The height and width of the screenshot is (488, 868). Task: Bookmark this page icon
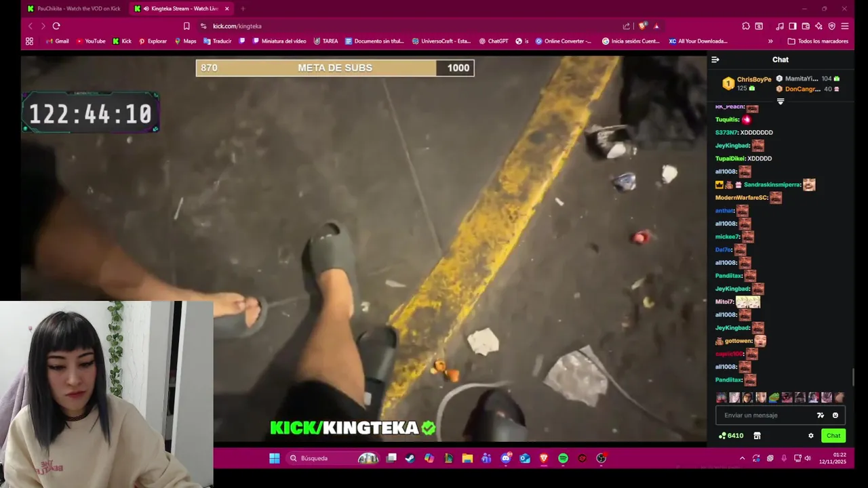186,26
